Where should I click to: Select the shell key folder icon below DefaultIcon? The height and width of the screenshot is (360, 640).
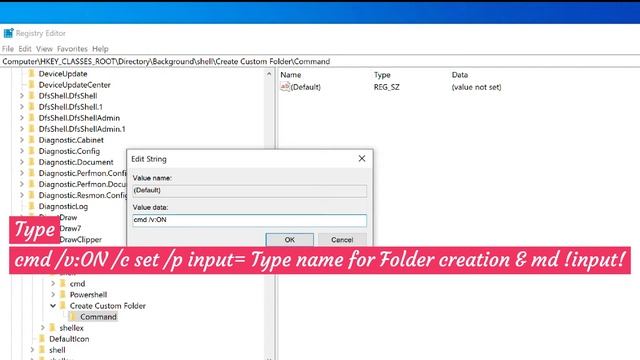[x=42, y=350]
